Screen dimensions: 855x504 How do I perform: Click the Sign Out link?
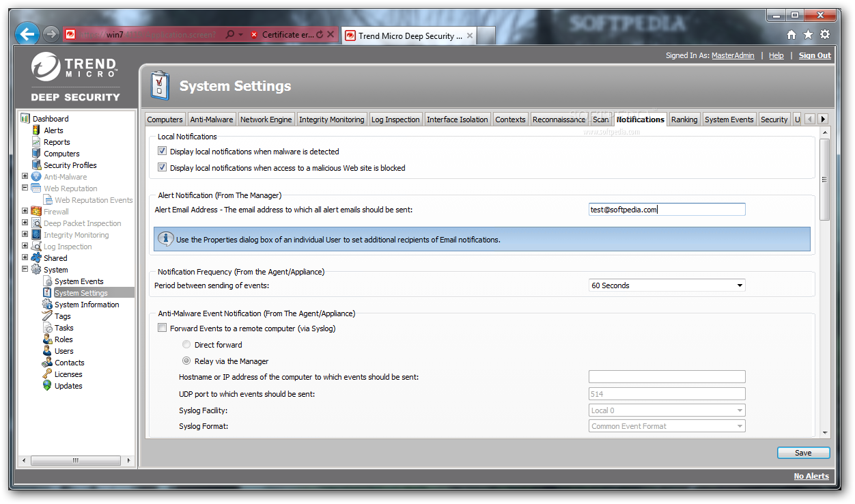pyautogui.click(x=815, y=56)
